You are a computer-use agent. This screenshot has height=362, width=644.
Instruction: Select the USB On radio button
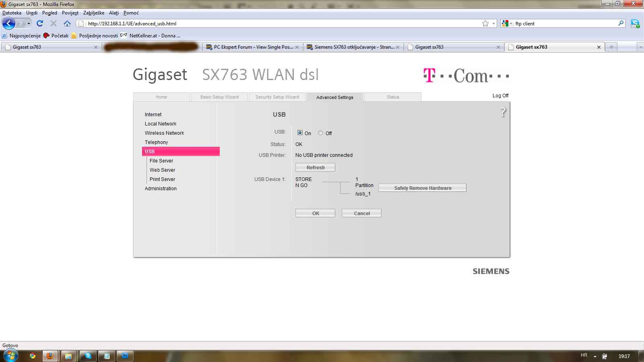[x=300, y=133]
